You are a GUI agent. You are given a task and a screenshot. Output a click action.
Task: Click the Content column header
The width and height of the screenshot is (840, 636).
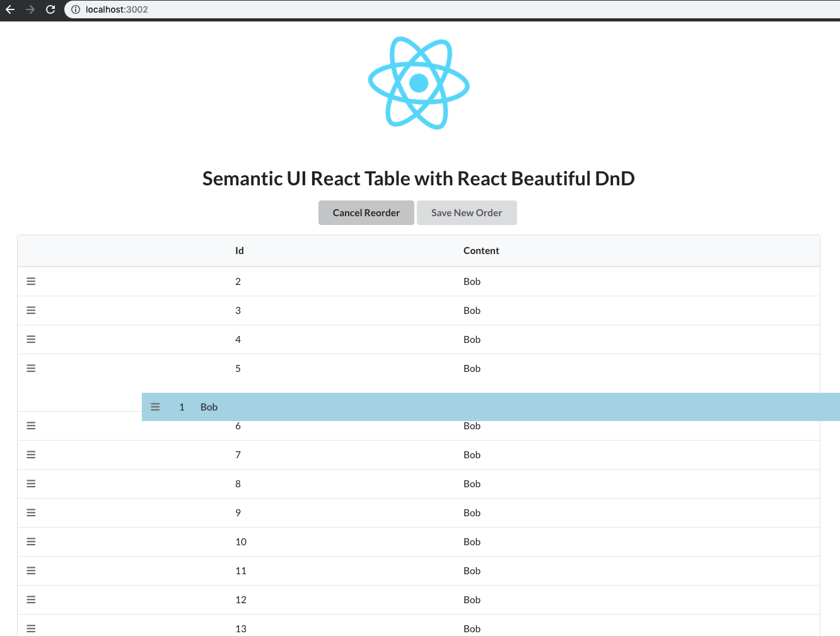481,250
